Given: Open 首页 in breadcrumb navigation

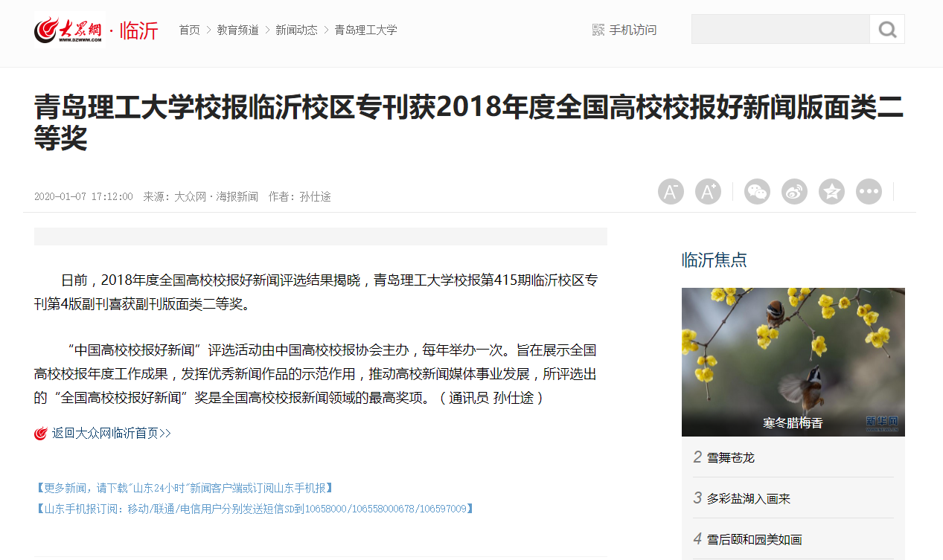Looking at the screenshot, I should (x=189, y=30).
